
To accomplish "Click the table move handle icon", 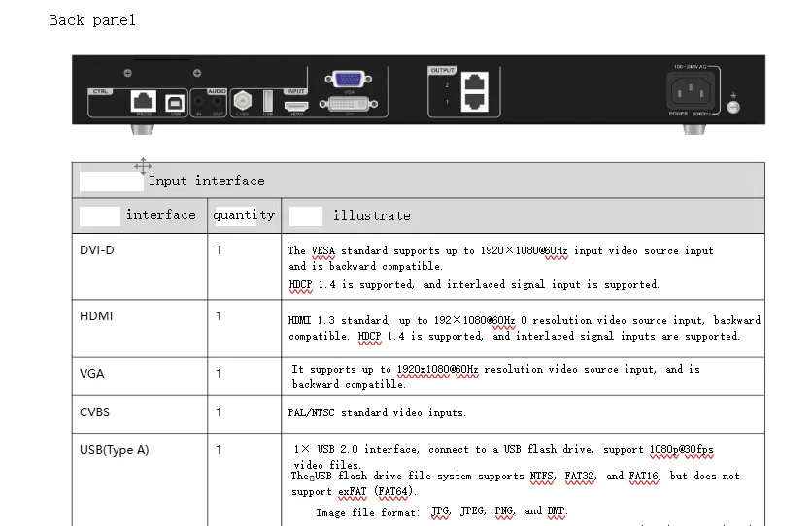I will pos(143,166).
